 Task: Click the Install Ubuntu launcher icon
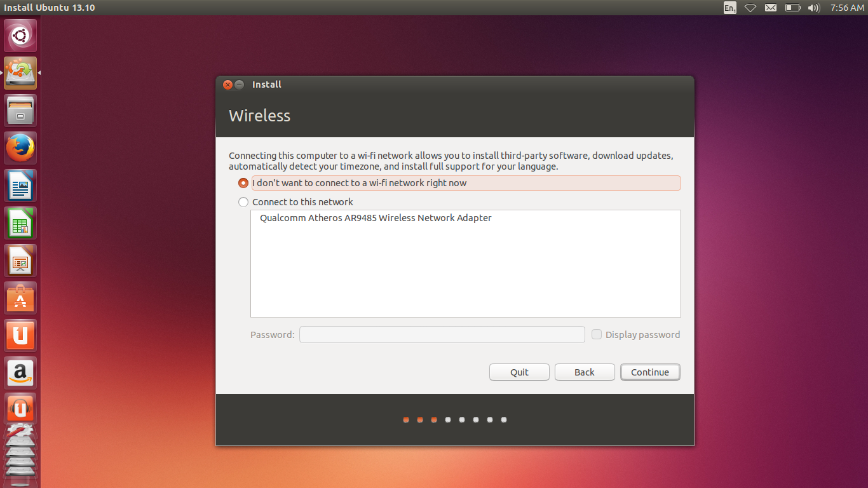point(20,73)
